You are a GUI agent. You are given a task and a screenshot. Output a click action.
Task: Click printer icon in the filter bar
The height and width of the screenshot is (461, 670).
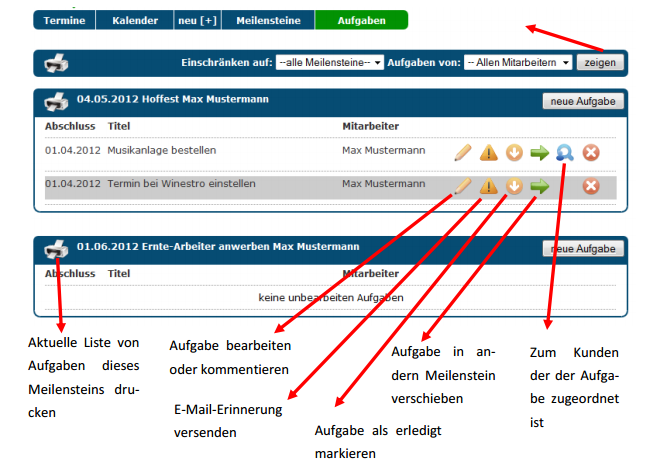click(x=58, y=63)
